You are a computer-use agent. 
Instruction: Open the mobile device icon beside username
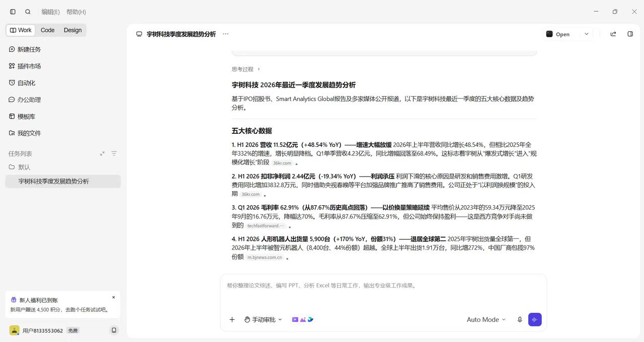pyautogui.click(x=114, y=330)
